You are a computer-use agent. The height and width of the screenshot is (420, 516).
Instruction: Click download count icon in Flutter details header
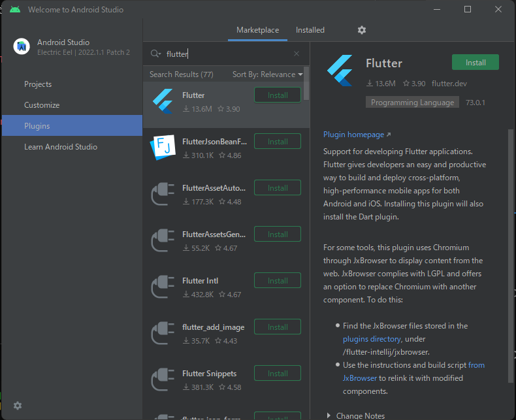click(x=370, y=84)
